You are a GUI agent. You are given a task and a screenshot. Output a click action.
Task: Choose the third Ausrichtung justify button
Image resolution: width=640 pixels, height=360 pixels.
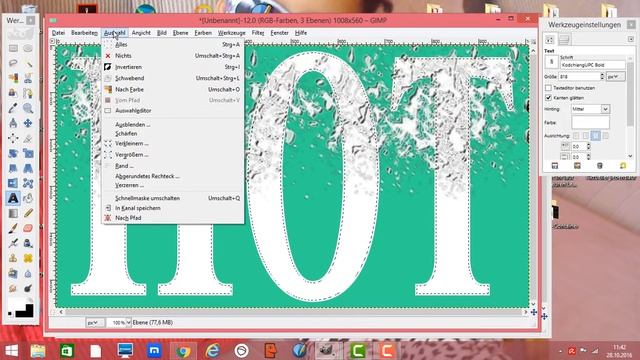coord(596,136)
